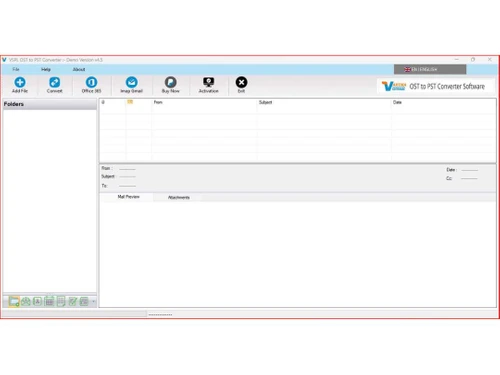This screenshot has width=500, height=375.
Task: Open the File menu
Action: click(x=16, y=69)
